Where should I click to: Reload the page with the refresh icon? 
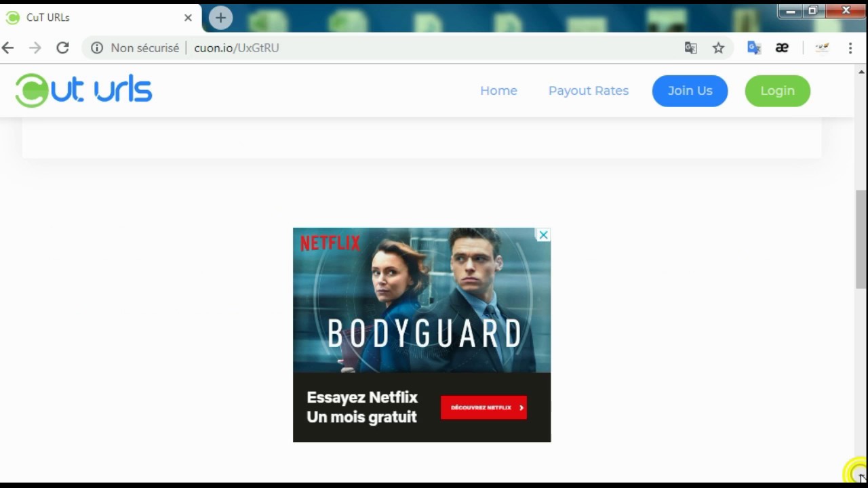(x=62, y=47)
